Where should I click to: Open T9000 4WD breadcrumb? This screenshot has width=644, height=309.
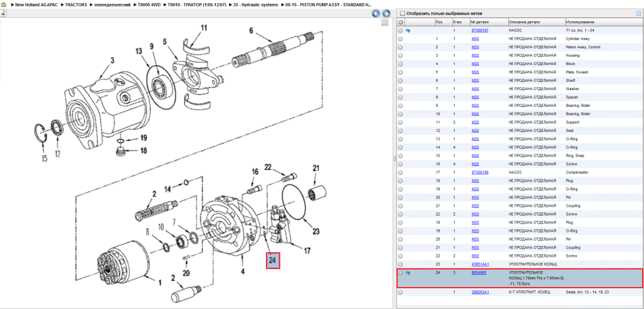tap(149, 4)
